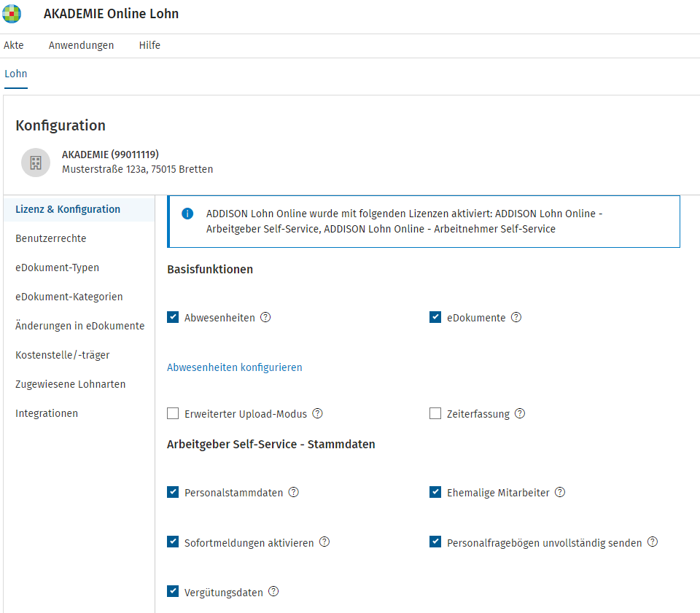Show help for Zeiterfassung
The height and width of the screenshot is (613, 700).
pyautogui.click(x=520, y=413)
